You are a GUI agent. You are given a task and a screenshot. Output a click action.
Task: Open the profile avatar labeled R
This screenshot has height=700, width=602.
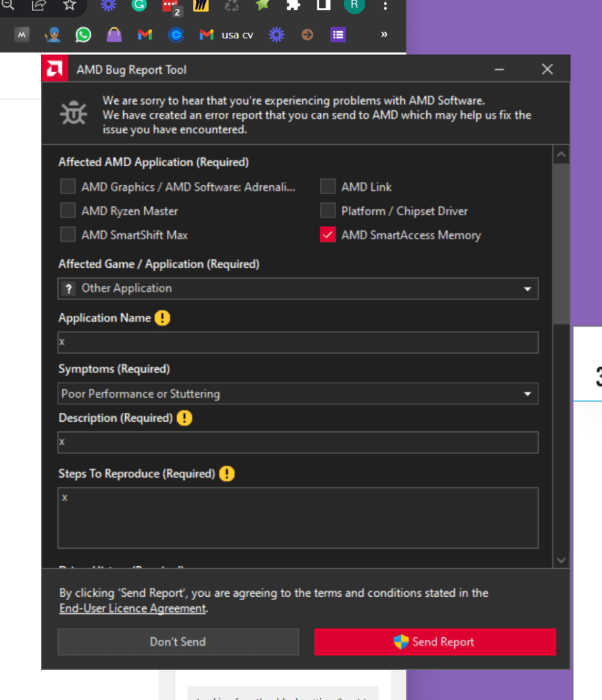tap(354, 5)
